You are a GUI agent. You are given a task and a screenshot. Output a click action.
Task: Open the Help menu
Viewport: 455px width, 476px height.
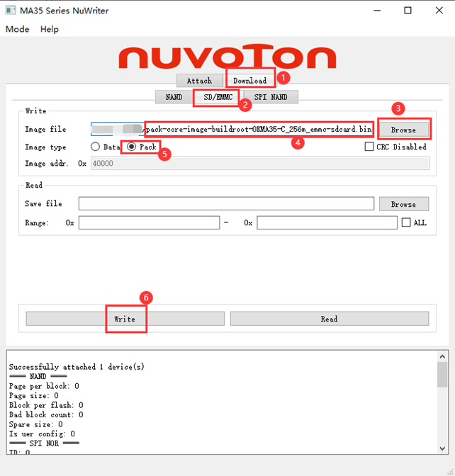point(50,29)
